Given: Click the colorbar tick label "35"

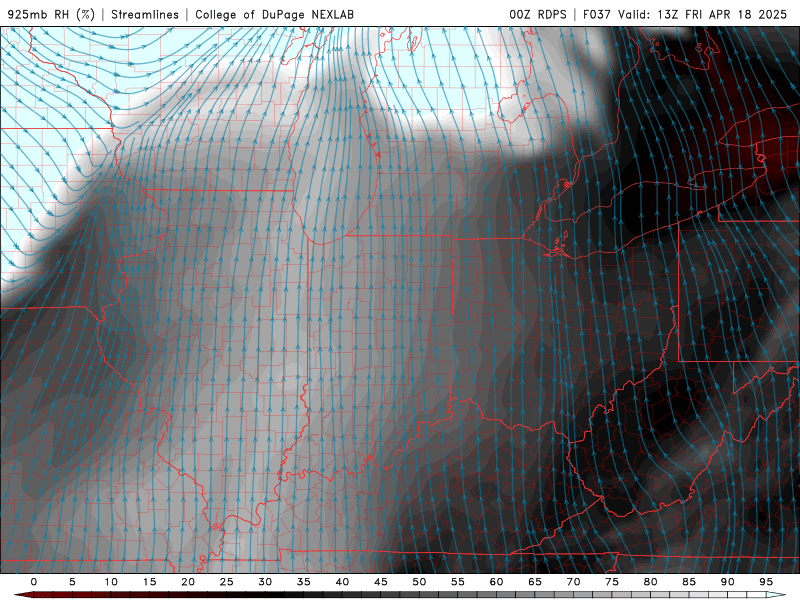Looking at the screenshot, I should click(x=304, y=582).
